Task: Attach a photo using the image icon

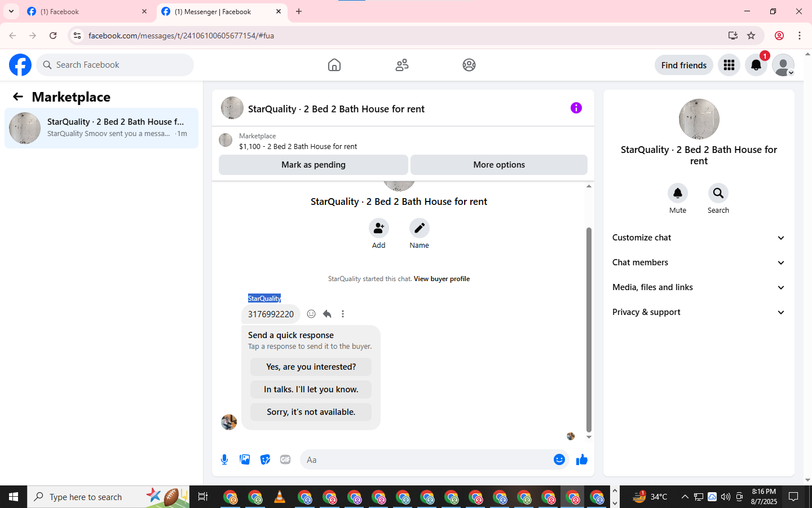Action: (x=245, y=459)
